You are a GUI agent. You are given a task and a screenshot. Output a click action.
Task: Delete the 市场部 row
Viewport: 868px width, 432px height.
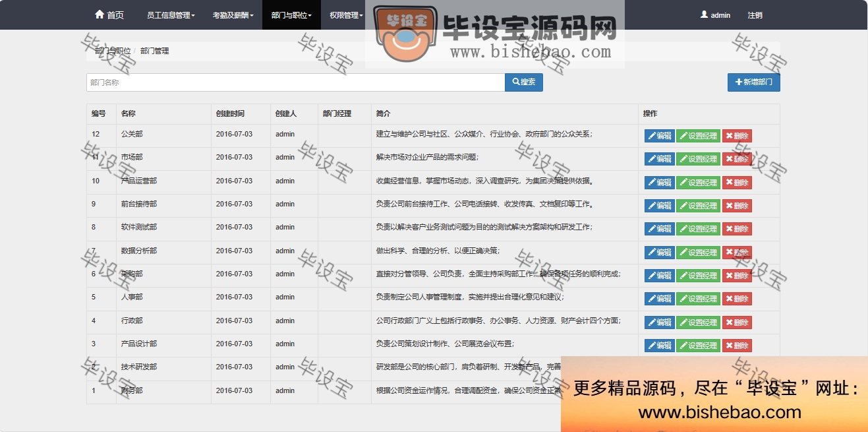point(737,159)
